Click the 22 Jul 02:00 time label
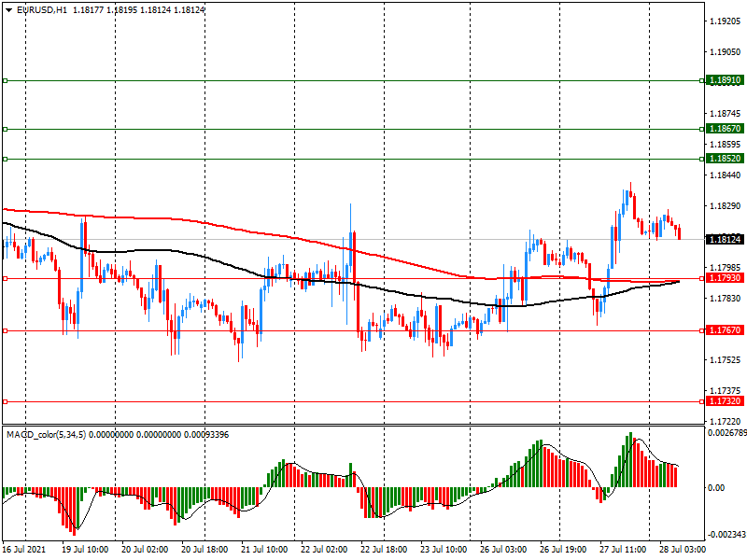The height and width of the screenshot is (560, 747). click(x=324, y=550)
